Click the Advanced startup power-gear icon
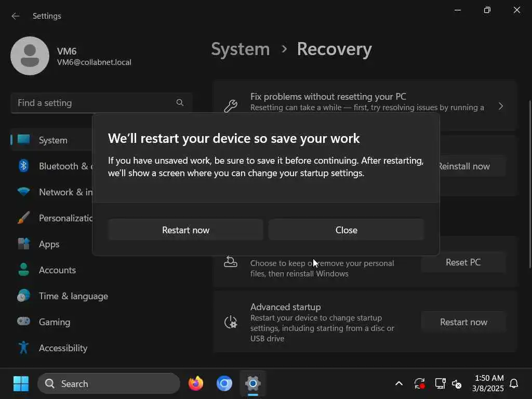Image resolution: width=532 pixels, height=399 pixels. pyautogui.click(x=231, y=322)
